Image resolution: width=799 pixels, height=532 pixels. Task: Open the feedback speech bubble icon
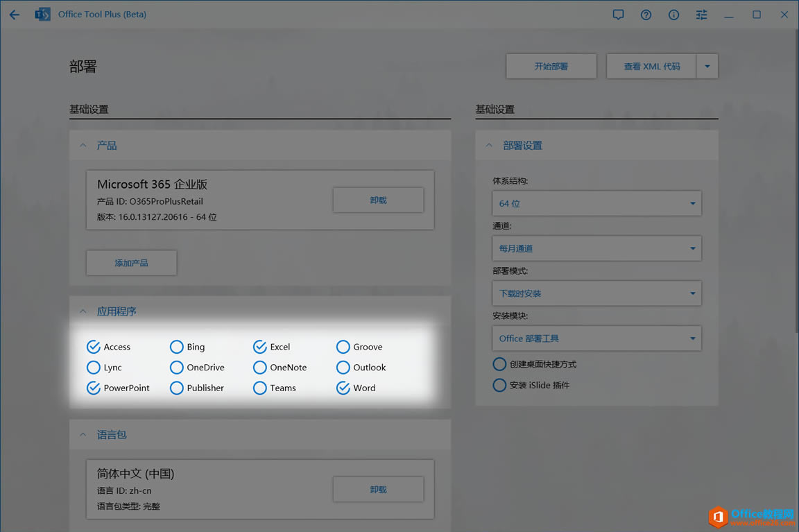(618, 14)
